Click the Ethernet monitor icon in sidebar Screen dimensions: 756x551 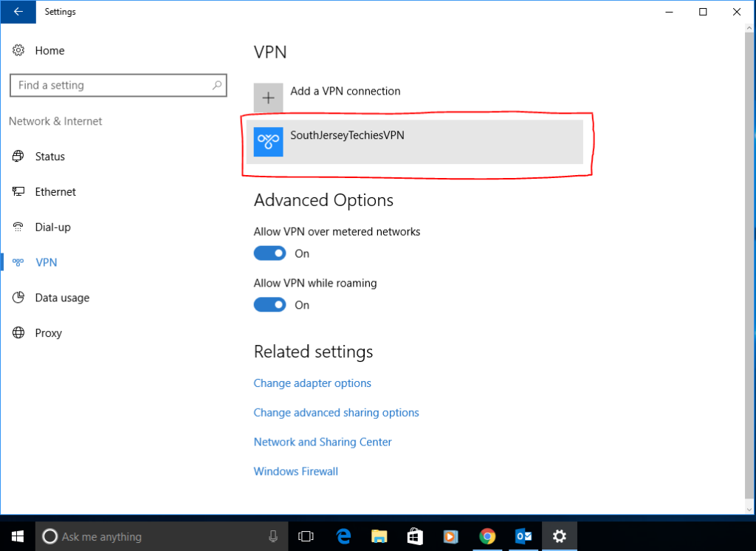(18, 191)
